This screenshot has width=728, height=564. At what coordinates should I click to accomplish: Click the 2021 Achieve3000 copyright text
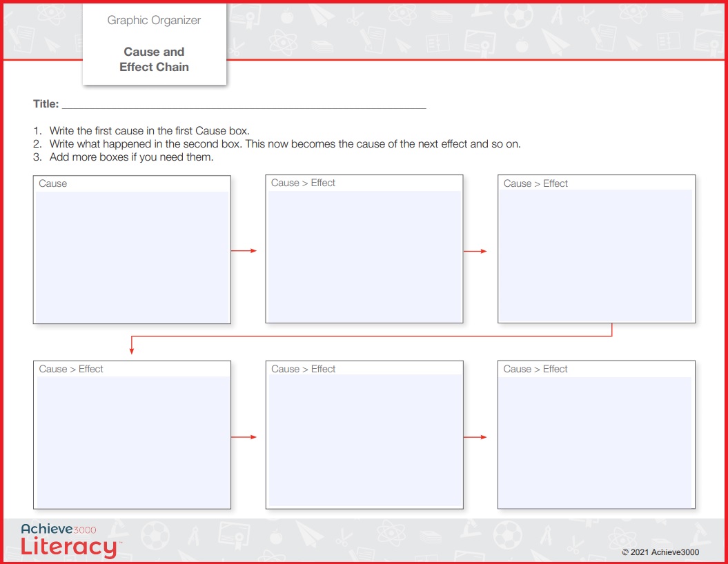tap(660, 552)
